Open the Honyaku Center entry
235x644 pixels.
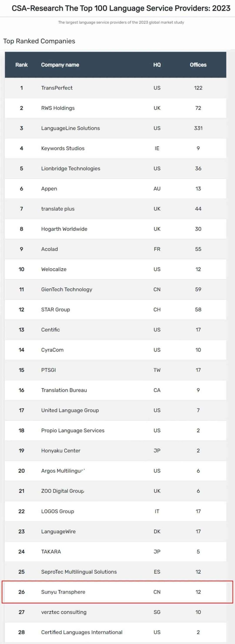coord(61,451)
